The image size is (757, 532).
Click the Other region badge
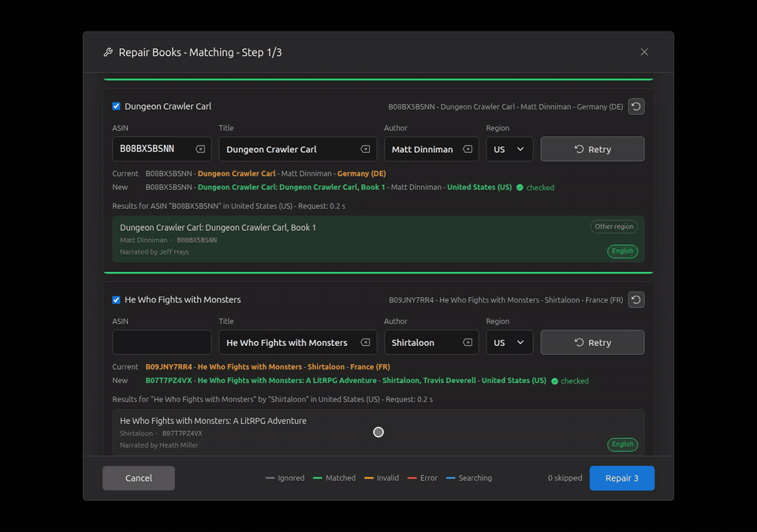613,226
